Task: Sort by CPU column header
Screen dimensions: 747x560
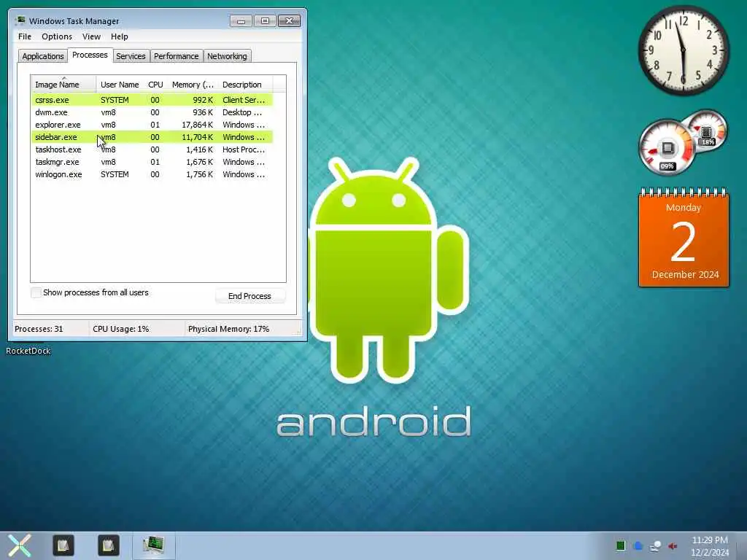Action: point(155,85)
